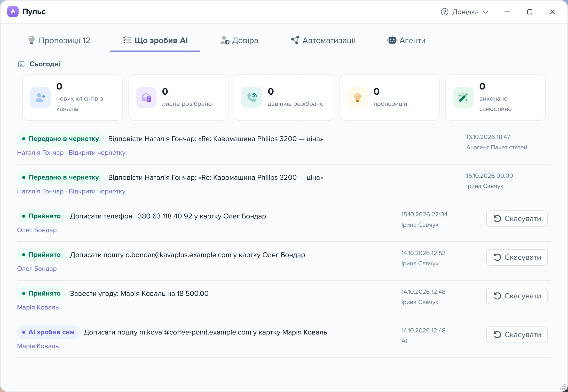This screenshot has width=568, height=392.
Task: Undo the phone +380 63 118 40 92 action
Action: click(x=517, y=219)
